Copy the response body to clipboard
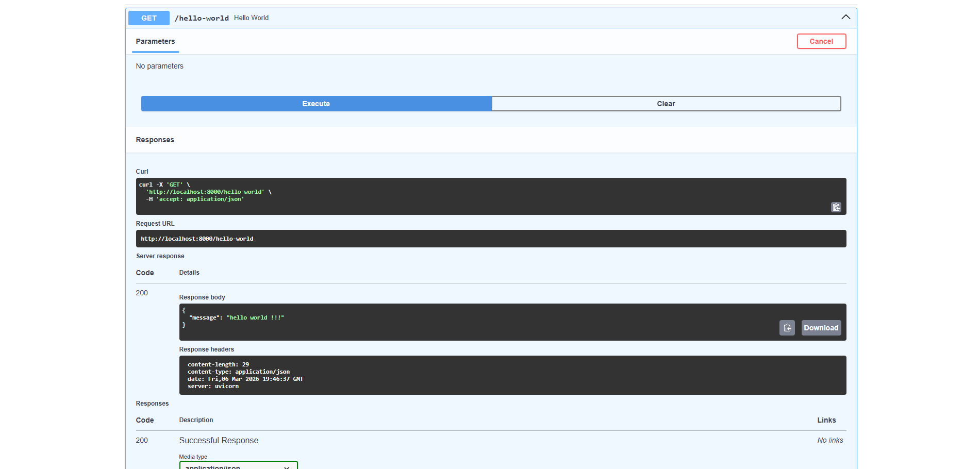 pyautogui.click(x=787, y=328)
